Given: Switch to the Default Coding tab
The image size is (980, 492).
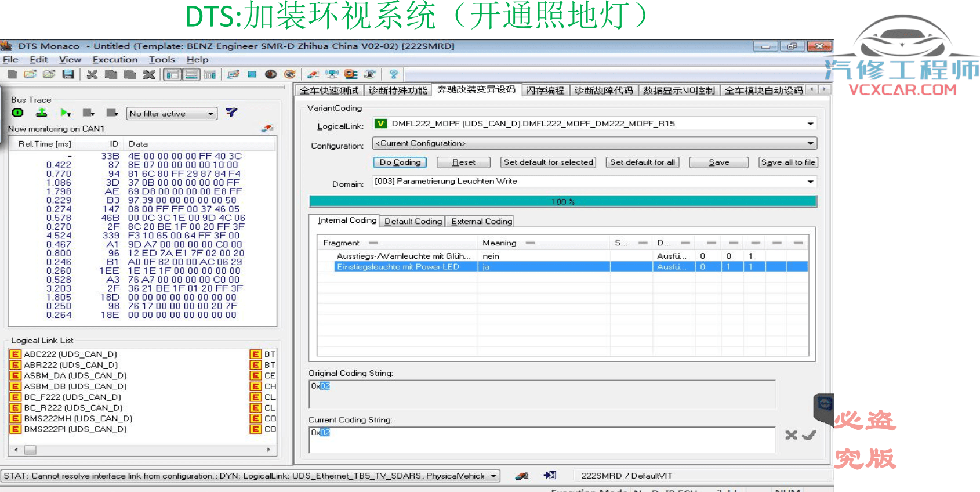Looking at the screenshot, I should tap(413, 221).
